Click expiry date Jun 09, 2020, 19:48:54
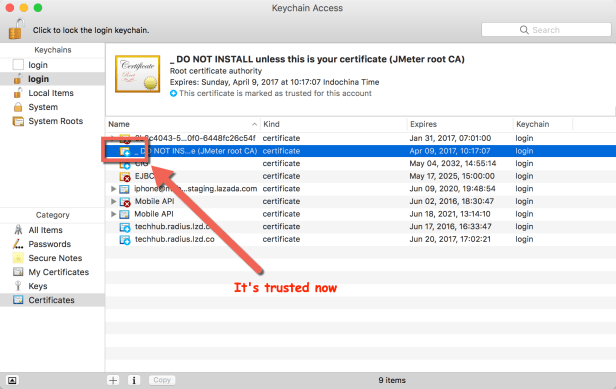 point(452,189)
